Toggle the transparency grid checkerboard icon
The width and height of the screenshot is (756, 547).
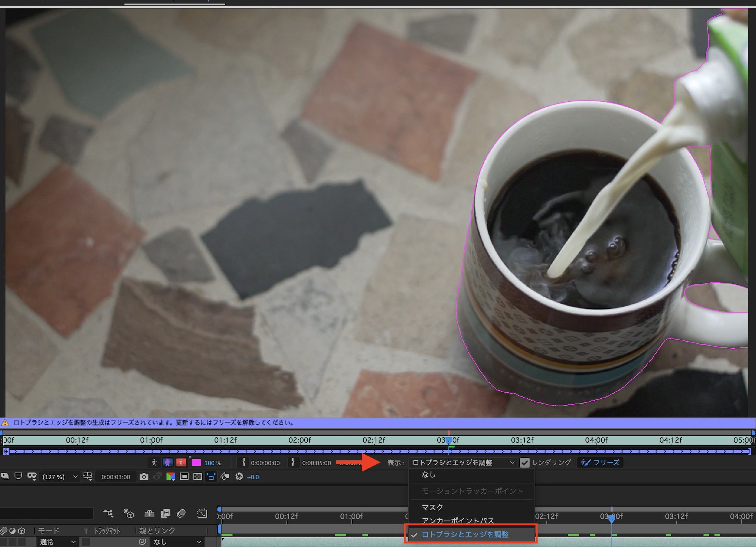click(x=198, y=477)
